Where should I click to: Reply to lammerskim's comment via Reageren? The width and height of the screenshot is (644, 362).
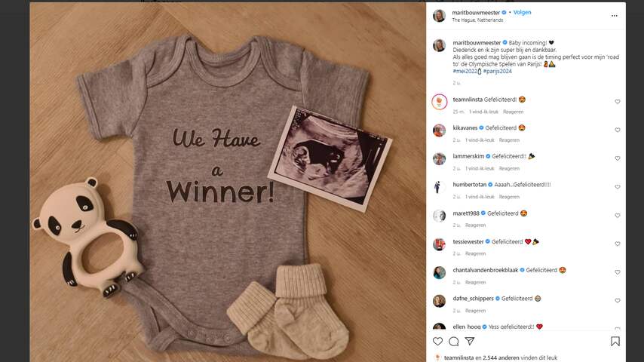click(x=509, y=168)
